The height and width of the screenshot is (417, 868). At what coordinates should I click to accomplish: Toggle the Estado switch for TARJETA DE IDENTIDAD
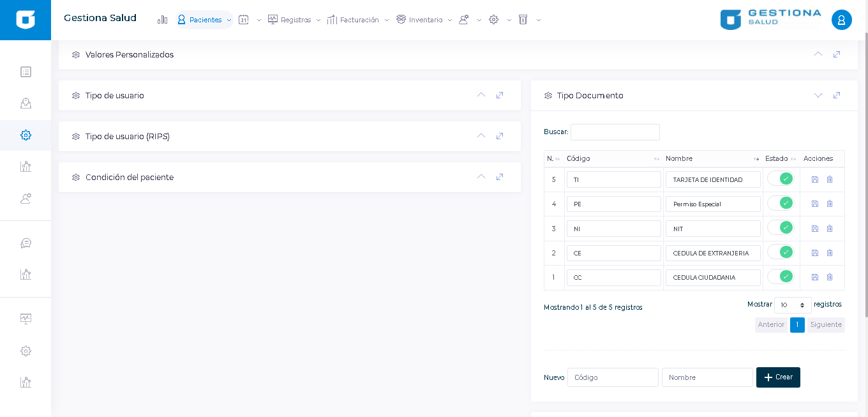tap(781, 179)
